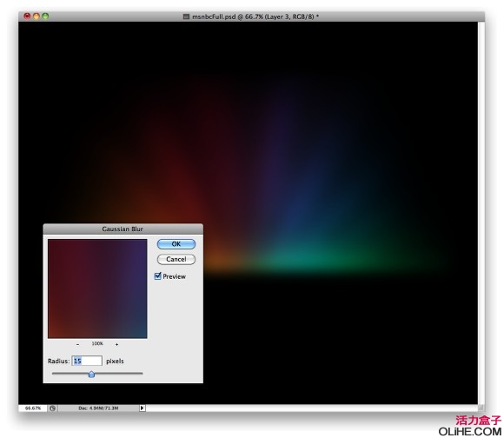Screen dimensions: 504x438
Task: Toggle the Preview checkbox
Action: (157, 276)
